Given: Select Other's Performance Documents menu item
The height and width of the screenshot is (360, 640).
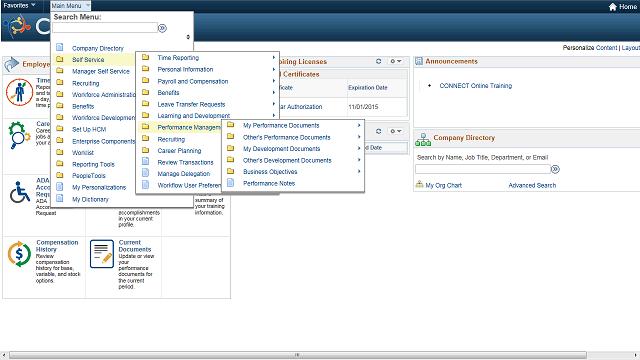Looking at the screenshot, I should (287, 137).
